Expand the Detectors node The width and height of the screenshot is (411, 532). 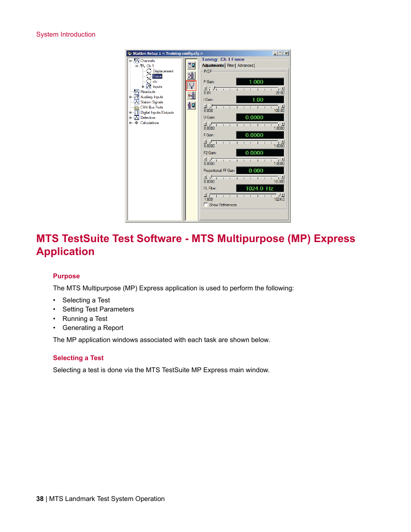131,118
